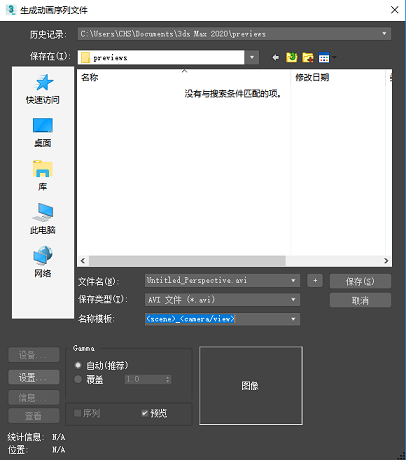
Task: Close the dialog window
Action: click(x=395, y=10)
